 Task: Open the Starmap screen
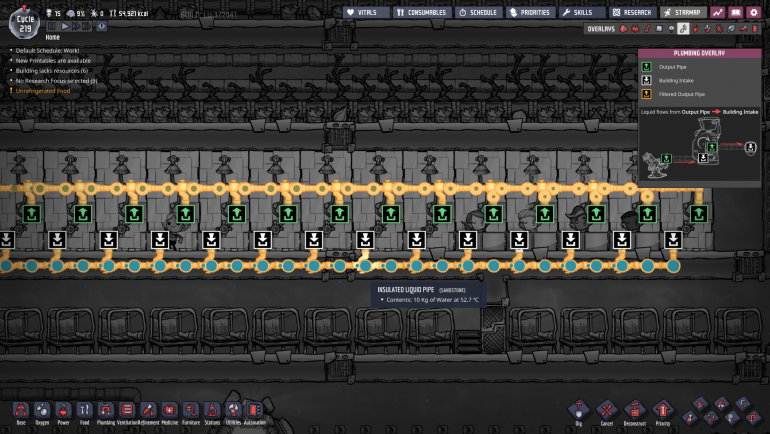(683, 12)
